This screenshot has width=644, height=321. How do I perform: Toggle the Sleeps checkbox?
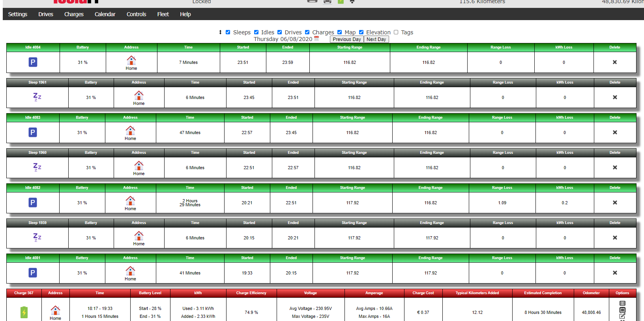tap(228, 32)
